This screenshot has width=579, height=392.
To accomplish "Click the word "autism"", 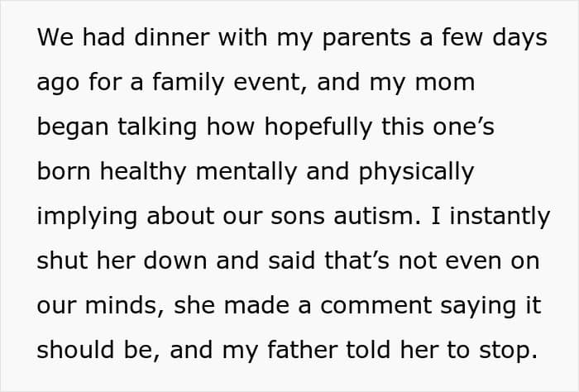I will [x=374, y=216].
